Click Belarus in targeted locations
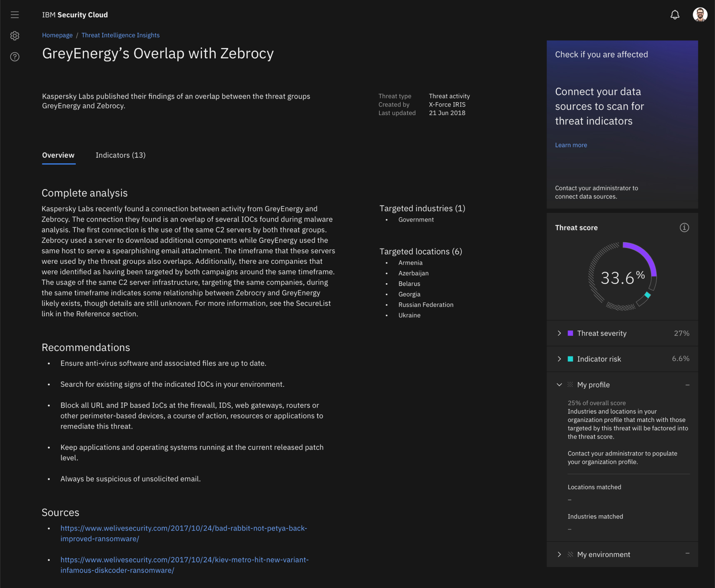This screenshot has width=715, height=588. (409, 284)
